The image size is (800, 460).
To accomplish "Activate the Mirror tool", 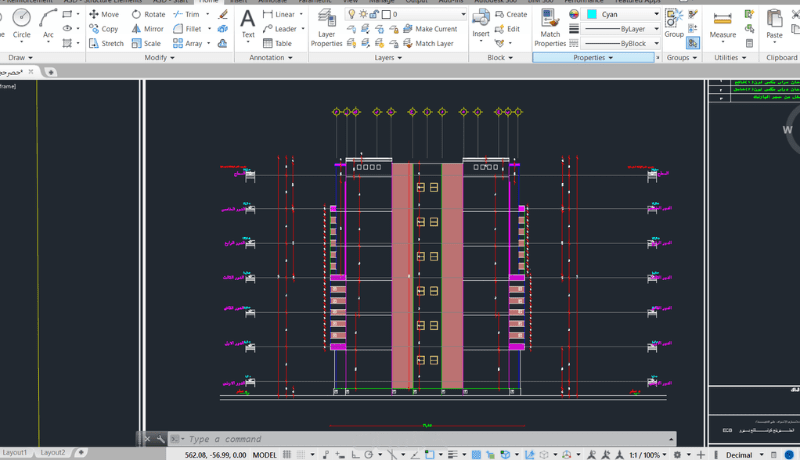I will pyautogui.click(x=148, y=29).
